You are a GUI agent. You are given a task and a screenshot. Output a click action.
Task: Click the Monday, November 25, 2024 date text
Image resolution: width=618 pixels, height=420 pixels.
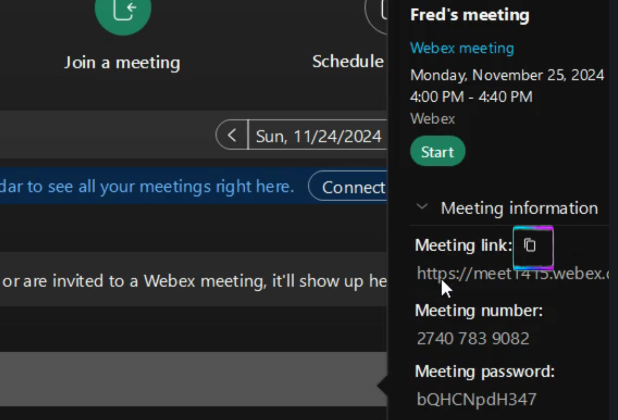pyautogui.click(x=507, y=75)
